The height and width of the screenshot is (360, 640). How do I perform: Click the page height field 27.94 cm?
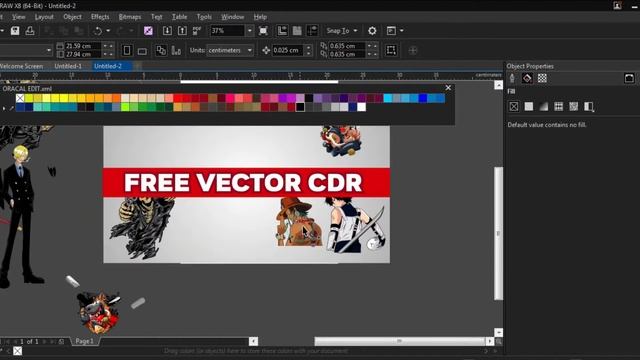click(x=83, y=54)
